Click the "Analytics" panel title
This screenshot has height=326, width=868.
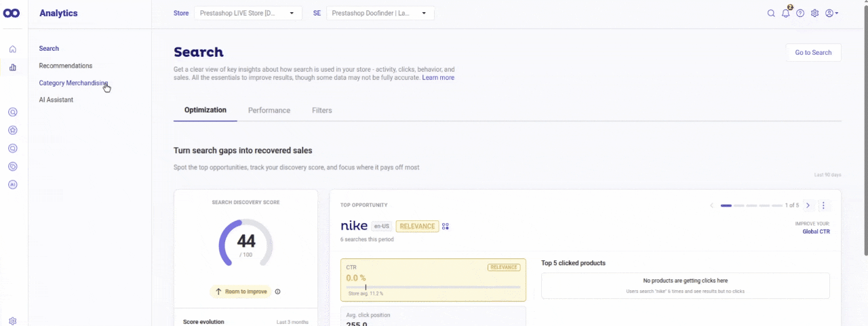click(58, 13)
